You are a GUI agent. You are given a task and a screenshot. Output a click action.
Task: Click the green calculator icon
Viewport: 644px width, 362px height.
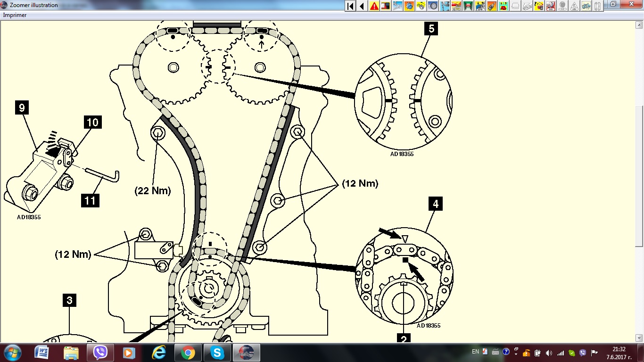504,6
